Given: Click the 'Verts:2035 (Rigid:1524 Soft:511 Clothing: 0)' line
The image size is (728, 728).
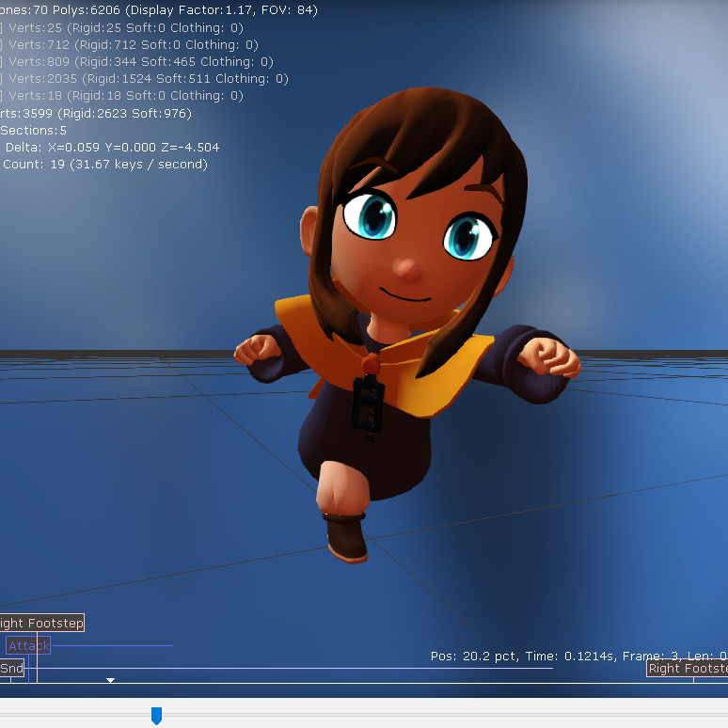Looking at the screenshot, I should pos(148,78).
